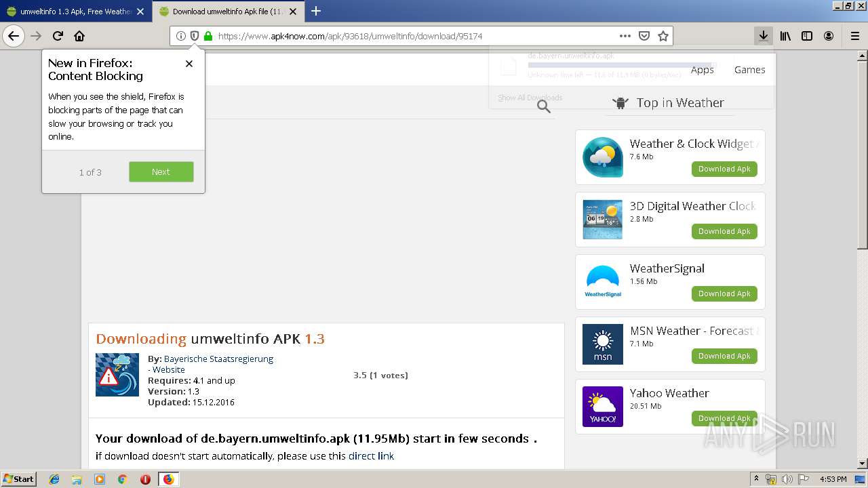This screenshot has height=488, width=868.
Task: Open the Weather & Clock Widget app icon
Action: pyautogui.click(x=603, y=157)
